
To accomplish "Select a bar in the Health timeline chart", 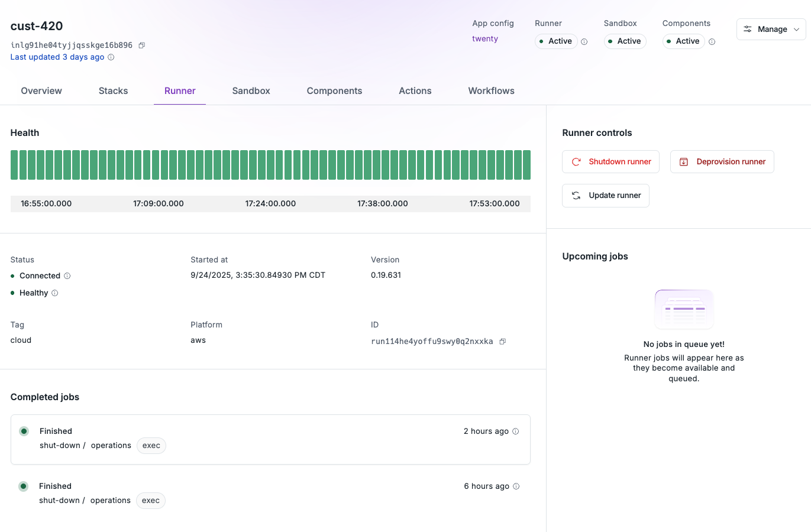I will pyautogui.click(x=270, y=164).
